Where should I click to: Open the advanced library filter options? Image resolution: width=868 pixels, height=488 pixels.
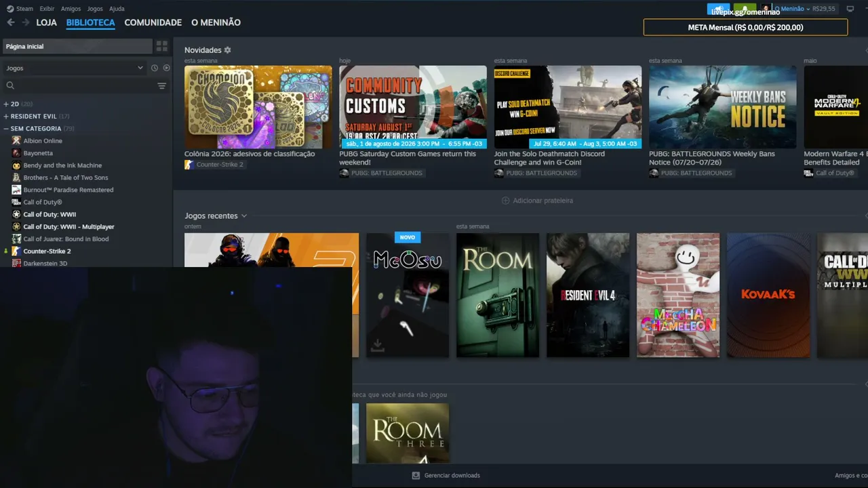[162, 85]
